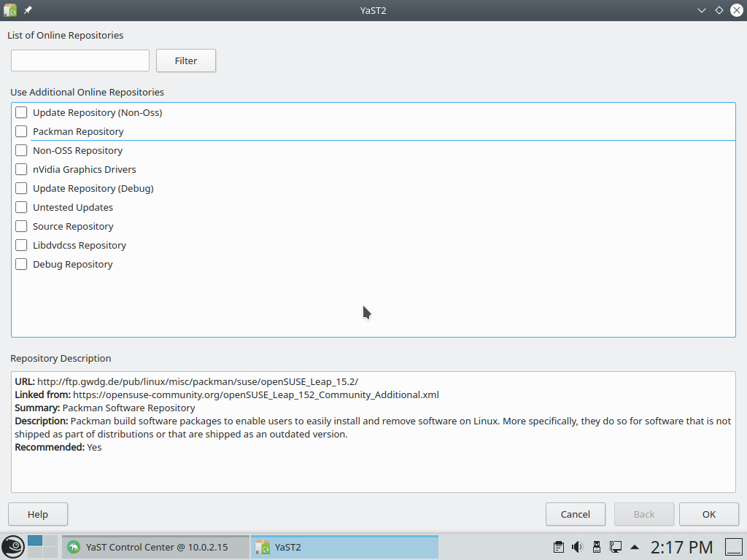This screenshot has width=747, height=560.
Task: Click the repository filter text field
Action: tap(80, 61)
